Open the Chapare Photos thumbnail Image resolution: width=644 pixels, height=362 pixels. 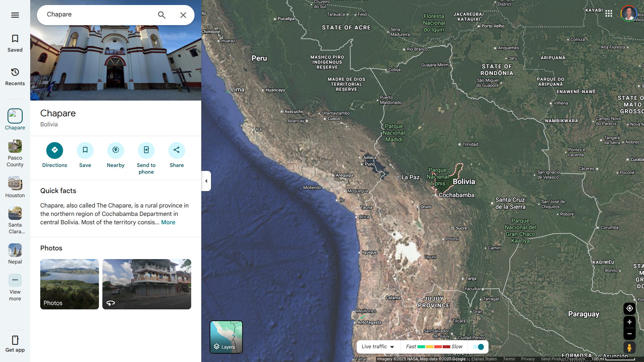pos(69,284)
